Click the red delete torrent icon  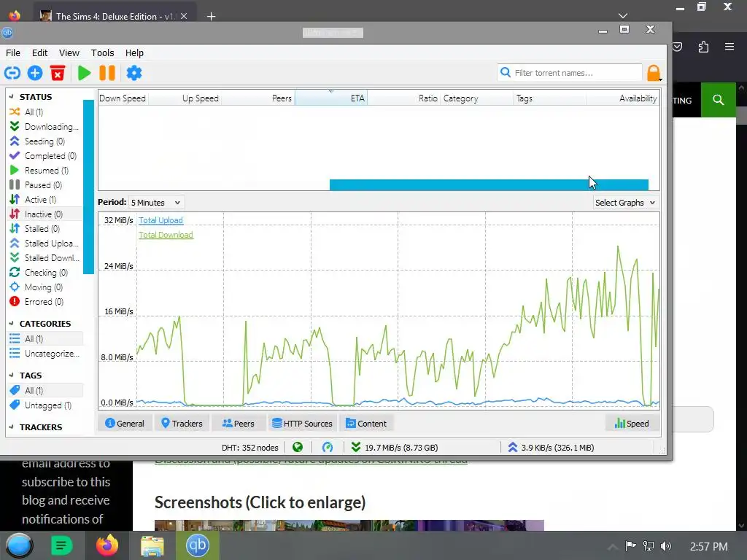[58, 73]
